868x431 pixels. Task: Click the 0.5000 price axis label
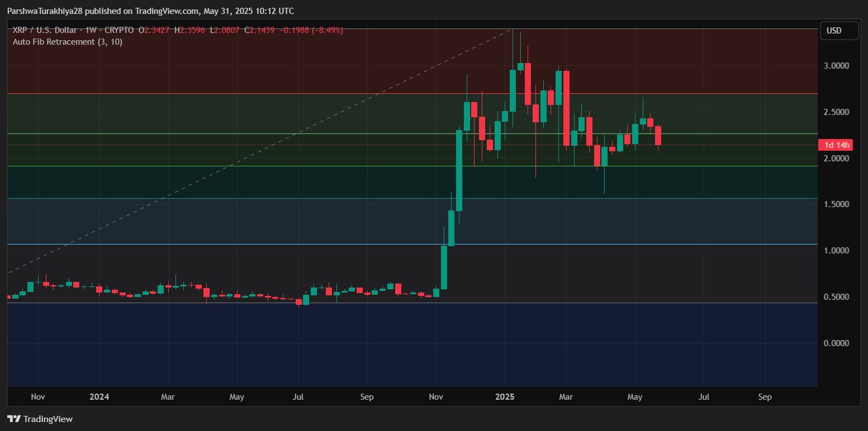click(837, 297)
